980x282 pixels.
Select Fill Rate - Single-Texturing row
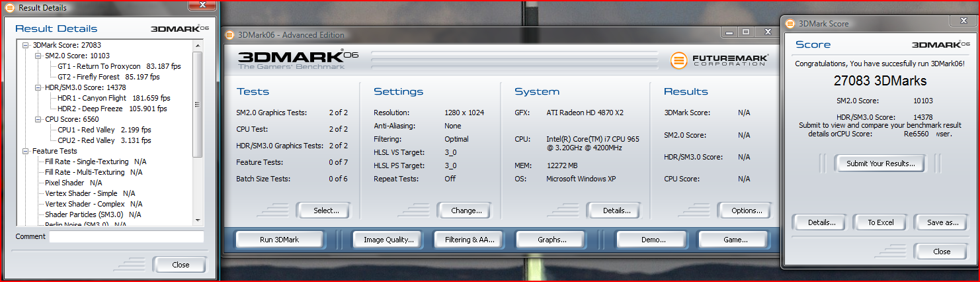96,162
